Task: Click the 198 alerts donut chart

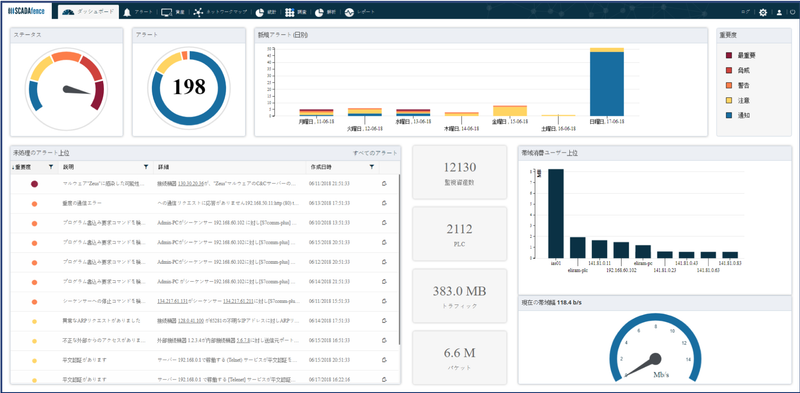Action: point(188,87)
